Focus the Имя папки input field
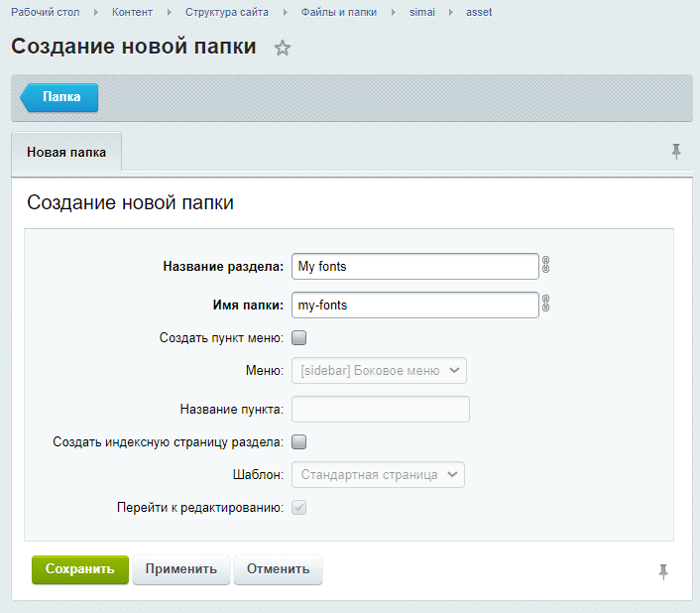The height and width of the screenshot is (613, 700). [x=415, y=305]
